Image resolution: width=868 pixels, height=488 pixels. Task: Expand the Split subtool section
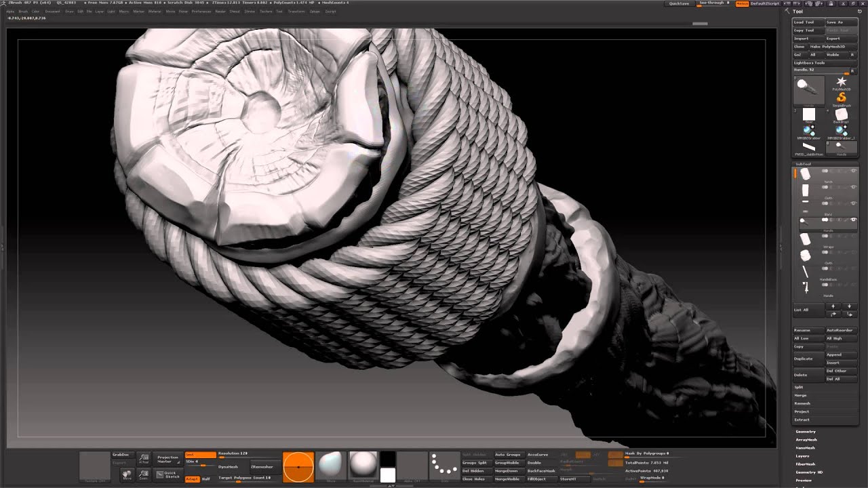point(799,387)
